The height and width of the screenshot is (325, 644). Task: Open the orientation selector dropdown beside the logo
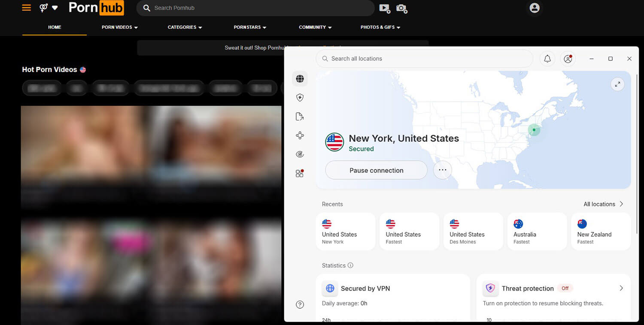[x=49, y=8]
